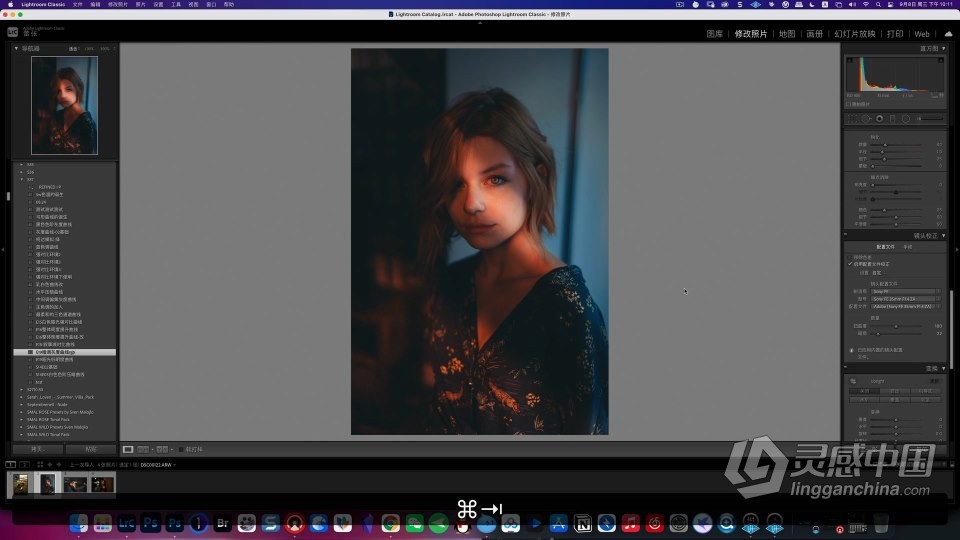Click the main window display icon
Viewport: 960px width, 540px height.
(11, 465)
